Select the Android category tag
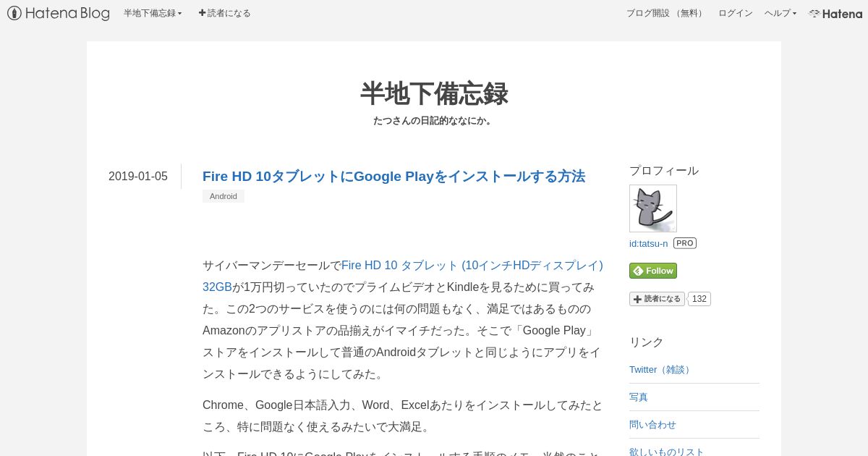Screen dimensions: 868x456 coord(224,196)
